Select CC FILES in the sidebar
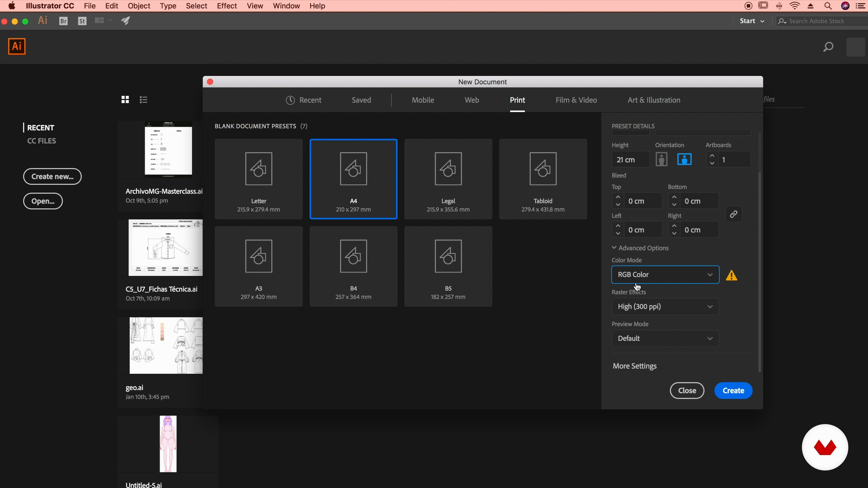868x488 pixels. click(42, 141)
